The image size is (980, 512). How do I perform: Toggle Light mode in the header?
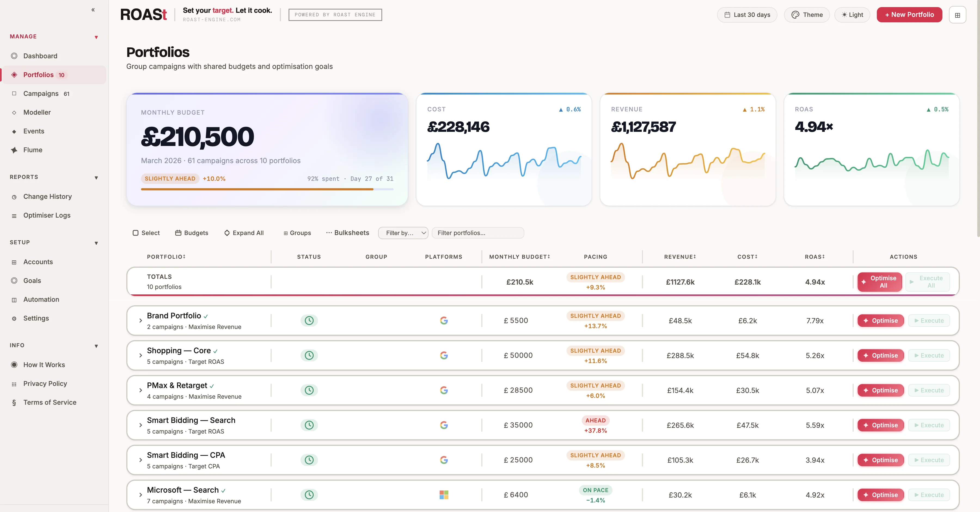[x=852, y=14]
